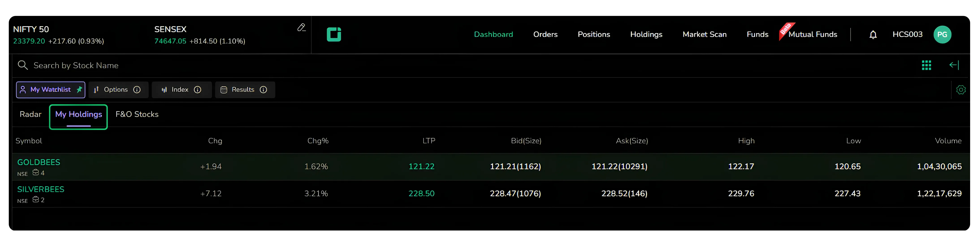The width and height of the screenshot is (980, 247).
Task: Select the Index watchlist button
Action: [x=182, y=90]
